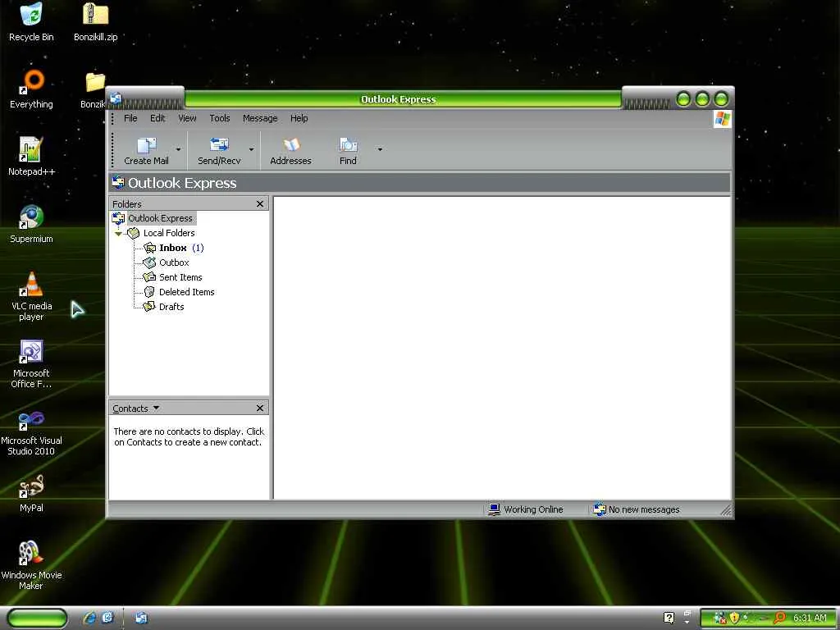Screen dimensions: 840x630
Task: Open the View menu
Action: pyautogui.click(x=187, y=118)
